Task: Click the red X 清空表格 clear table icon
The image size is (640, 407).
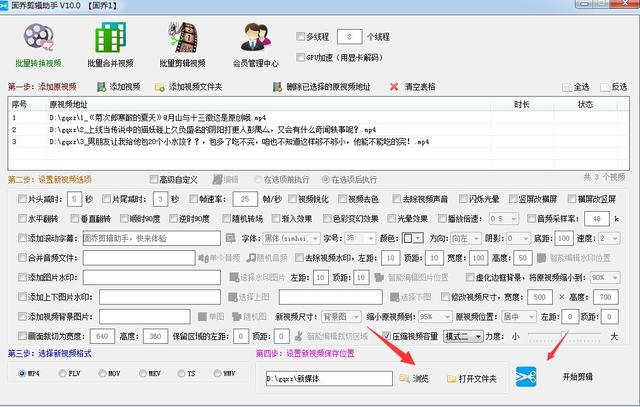Action: 394,87
